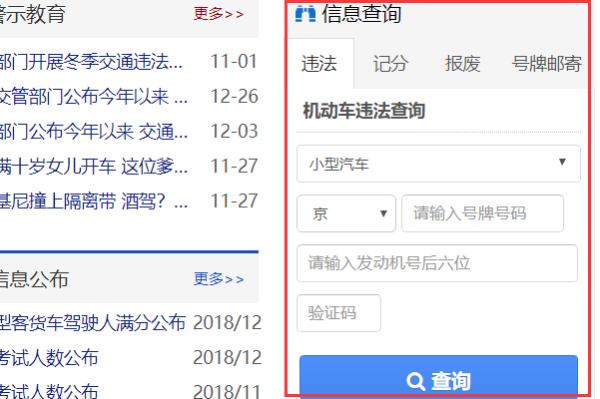Click the 警示教育 section heading
Image resolution: width=600 pixels, height=399 pixels.
(x=33, y=14)
